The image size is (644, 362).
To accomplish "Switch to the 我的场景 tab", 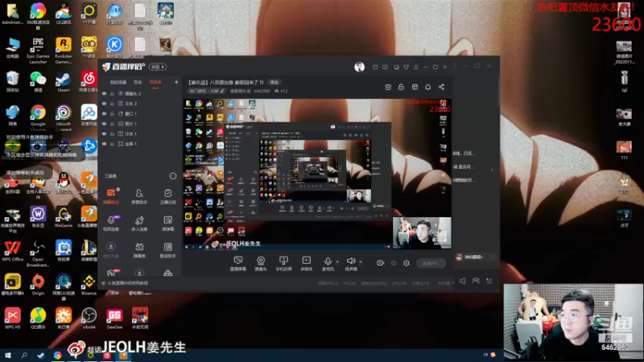I will (118, 83).
